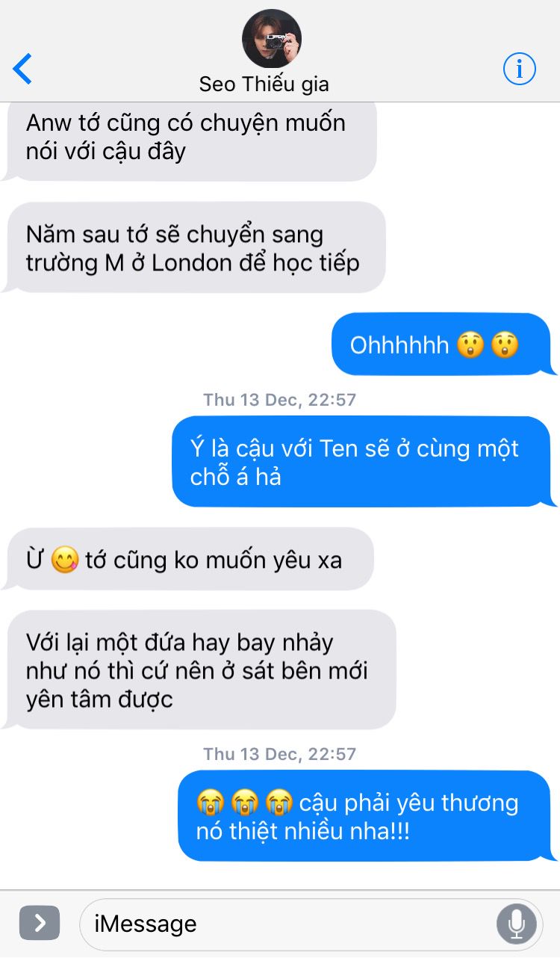560x958 pixels.
Task: Tap the third crying emoji in last message
Action: tap(279, 803)
